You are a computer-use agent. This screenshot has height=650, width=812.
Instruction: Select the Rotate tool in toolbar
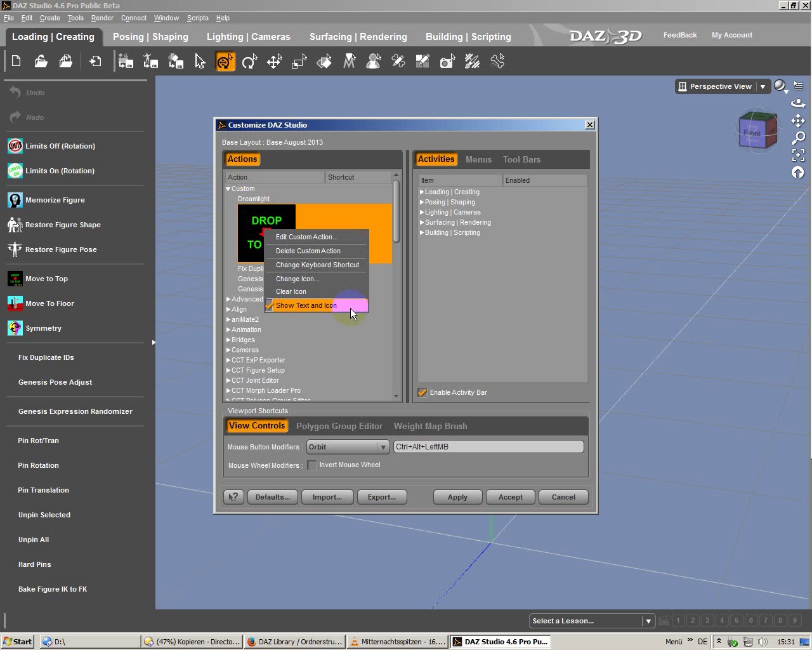click(249, 62)
